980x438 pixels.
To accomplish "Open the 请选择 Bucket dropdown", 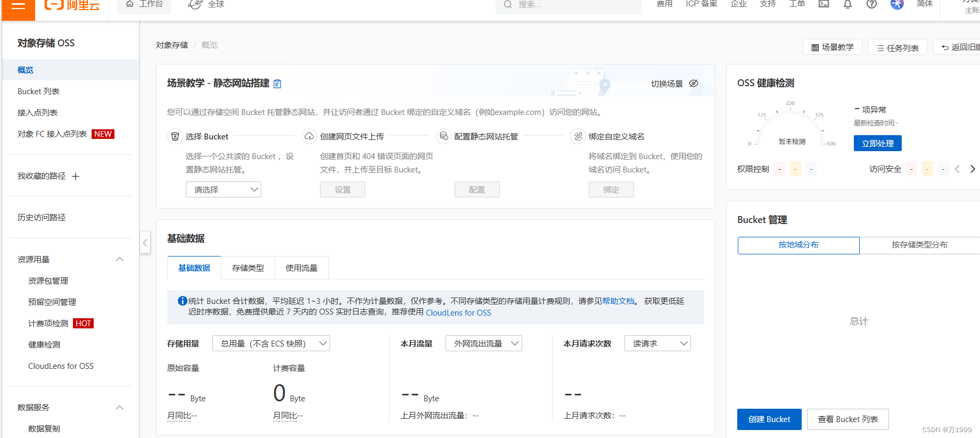I will pos(224,189).
